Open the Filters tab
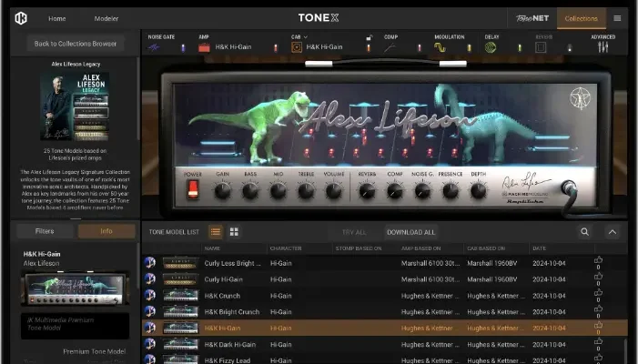The image size is (638, 364). pyautogui.click(x=44, y=231)
